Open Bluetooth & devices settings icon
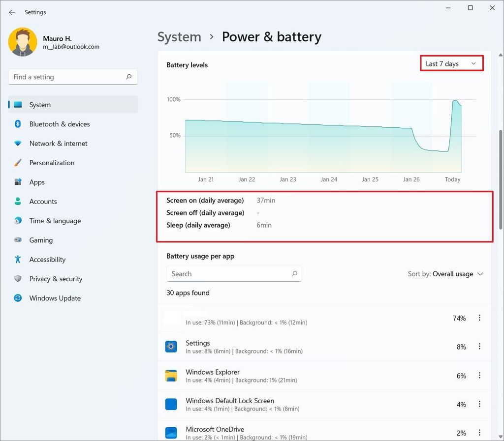The width and height of the screenshot is (504, 441). tap(16, 124)
